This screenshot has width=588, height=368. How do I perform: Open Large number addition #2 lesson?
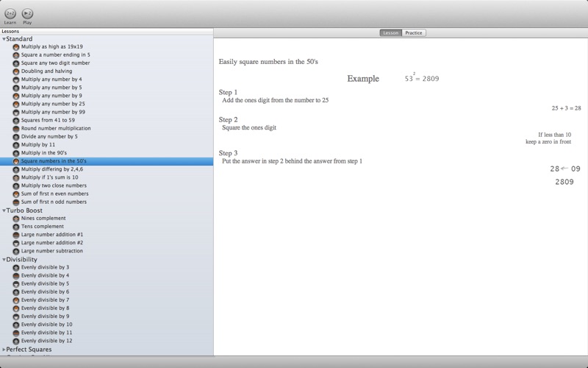[x=52, y=243]
